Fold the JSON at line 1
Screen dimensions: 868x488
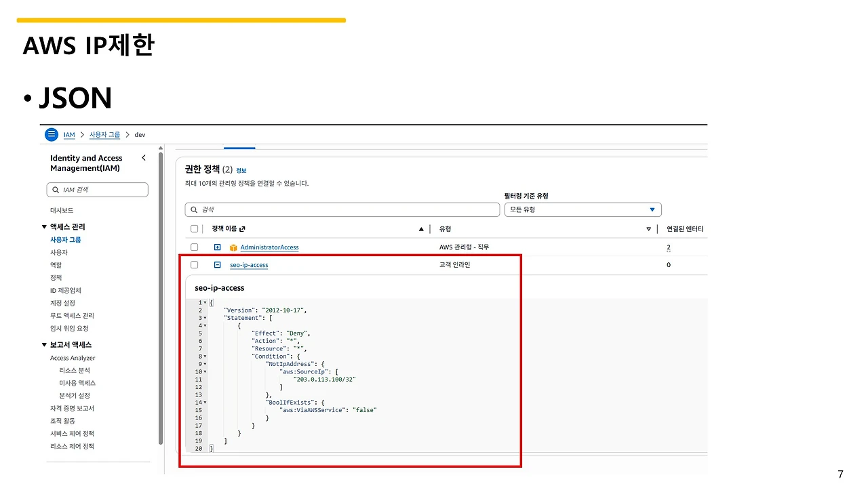[x=205, y=302]
